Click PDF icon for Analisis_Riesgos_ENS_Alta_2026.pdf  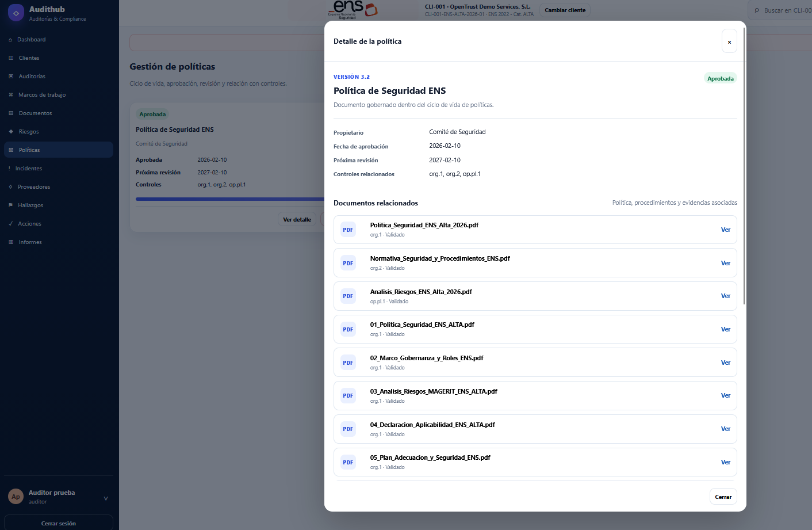point(348,296)
